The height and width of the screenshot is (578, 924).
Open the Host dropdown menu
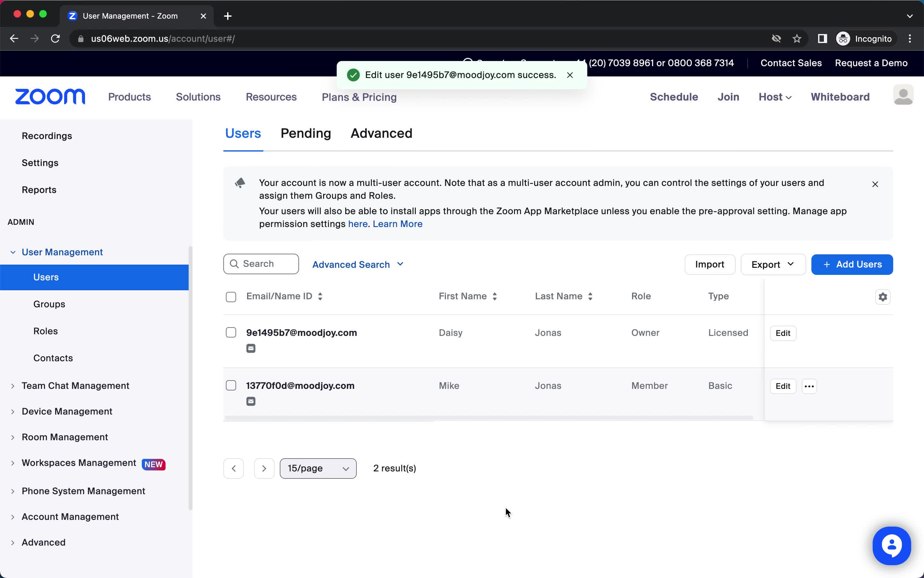775,97
